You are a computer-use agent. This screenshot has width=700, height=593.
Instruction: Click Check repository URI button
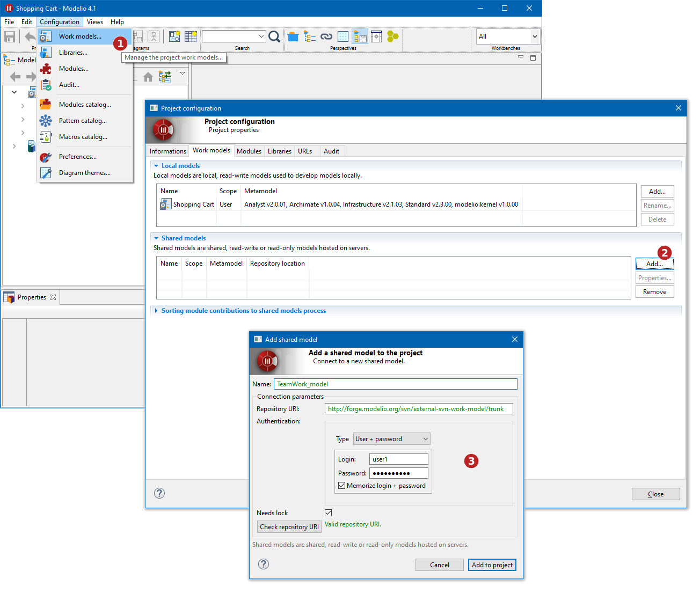pos(289,527)
